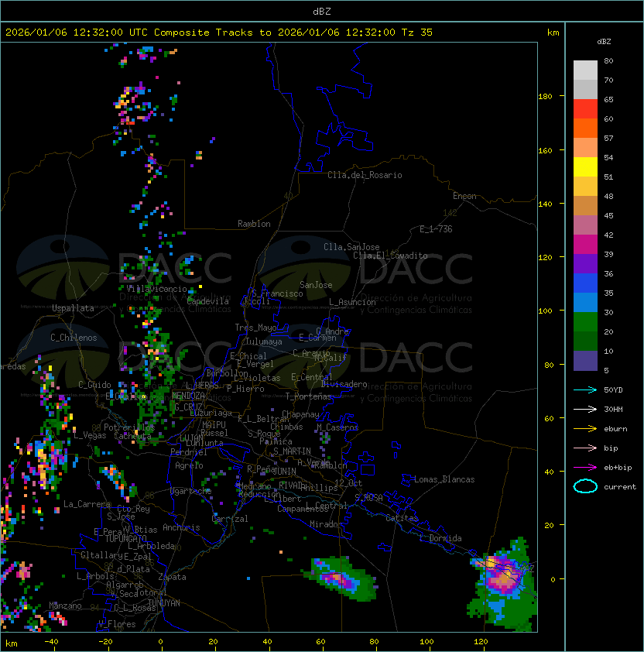Click the 'V_Flores' map label
Viewport: 644px width, 652px height.
point(117,624)
